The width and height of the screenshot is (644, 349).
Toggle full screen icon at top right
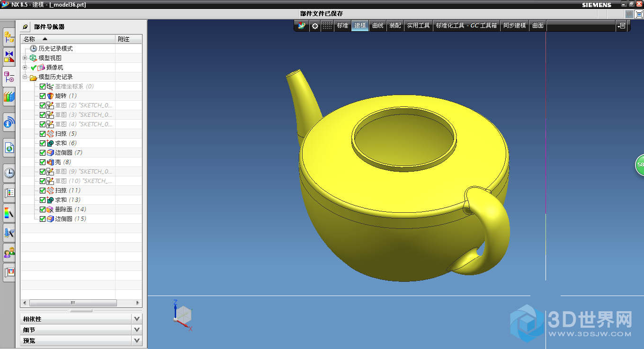click(639, 14)
